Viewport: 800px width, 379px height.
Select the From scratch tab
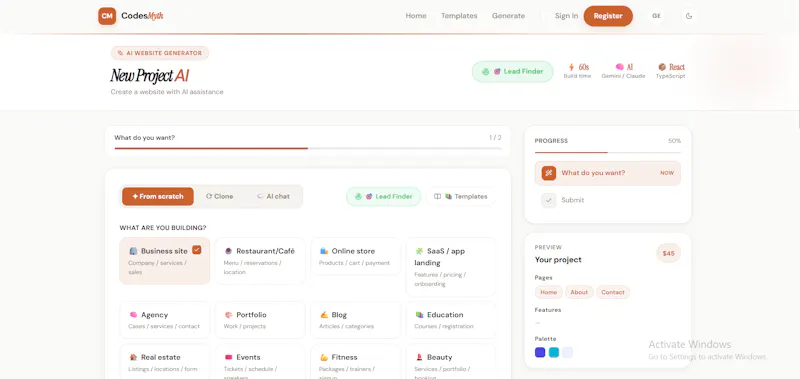tap(158, 196)
